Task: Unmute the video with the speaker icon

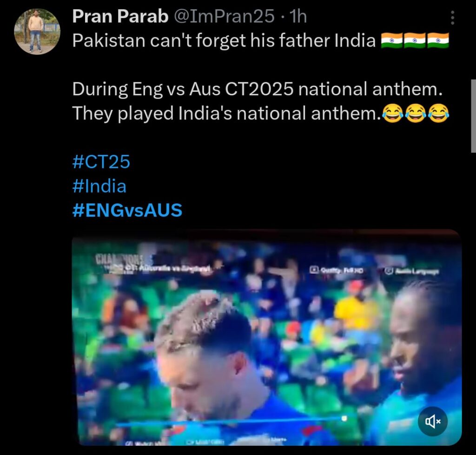Action: [432, 422]
